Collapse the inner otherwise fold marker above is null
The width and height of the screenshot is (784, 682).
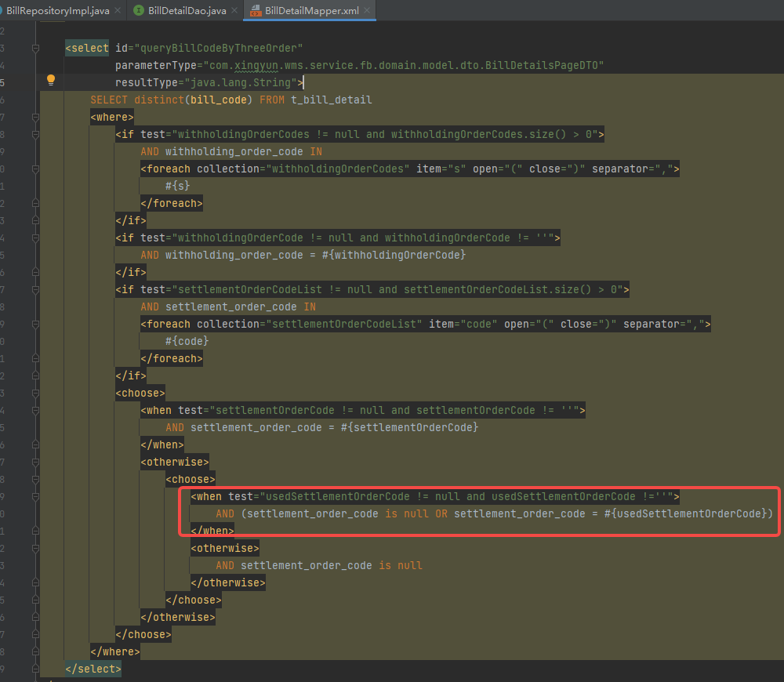[35, 549]
